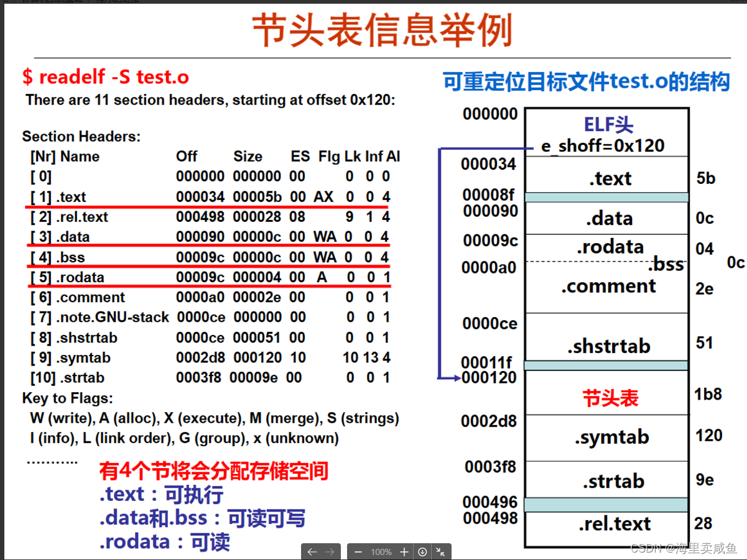Click the .comment block in the structure diagram
The width and height of the screenshot is (747, 560).
point(607,287)
